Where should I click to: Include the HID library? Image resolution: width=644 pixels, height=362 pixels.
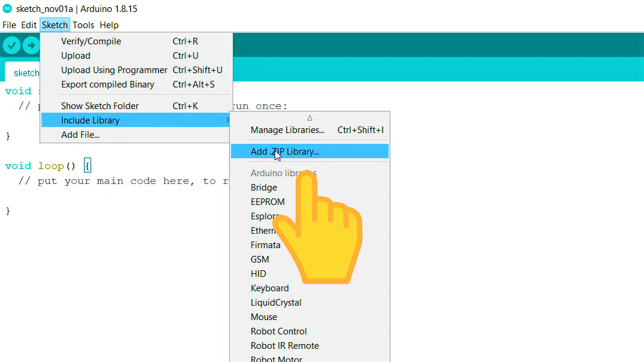tap(258, 274)
